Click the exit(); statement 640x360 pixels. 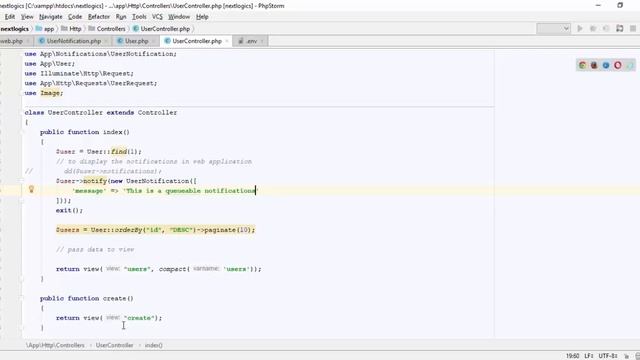[69, 210]
